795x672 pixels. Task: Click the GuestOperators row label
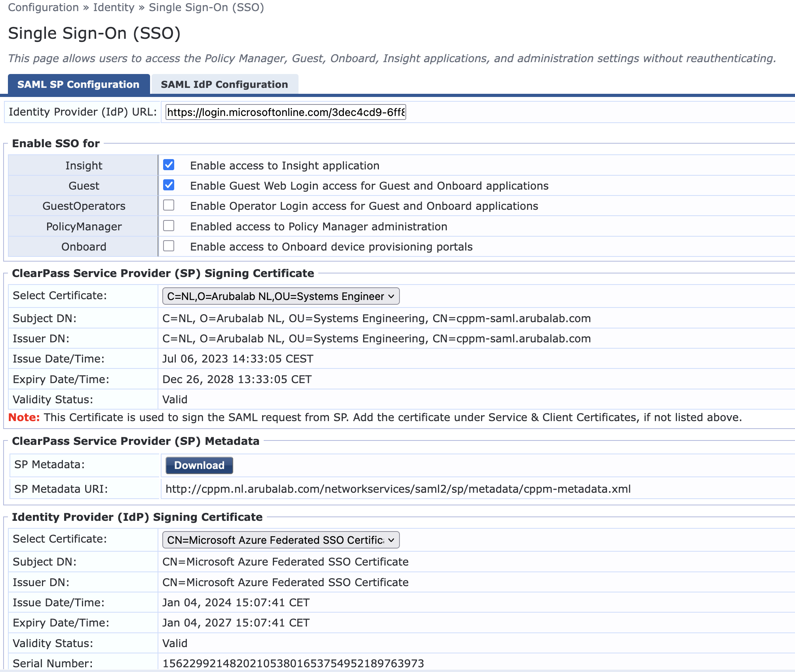[84, 206]
